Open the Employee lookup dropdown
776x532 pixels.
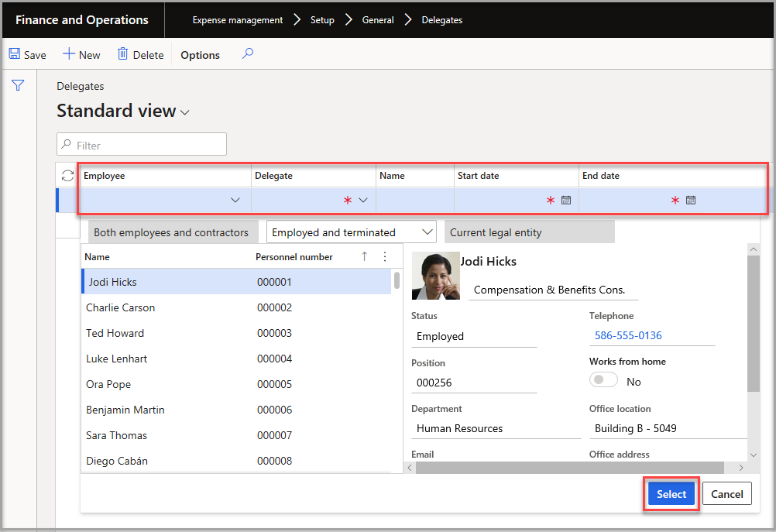236,200
